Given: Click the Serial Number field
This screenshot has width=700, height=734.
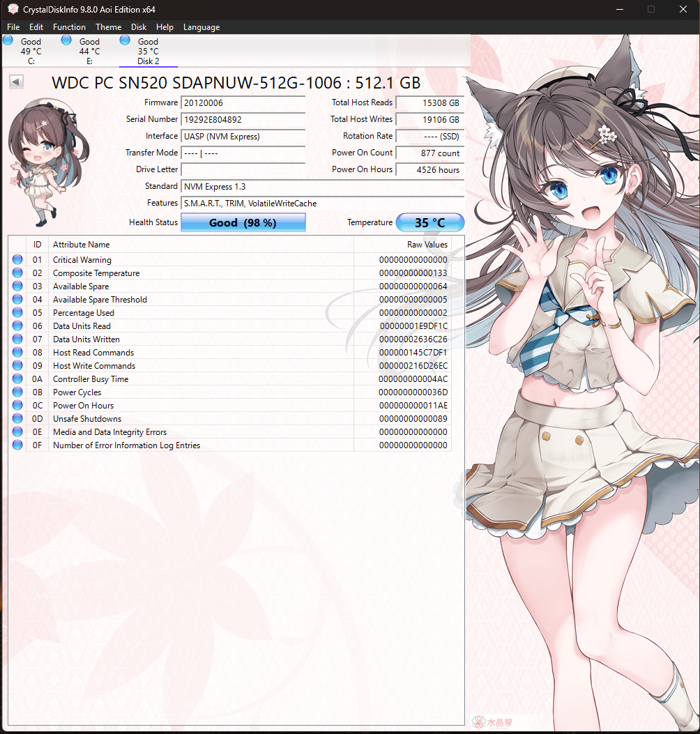Looking at the screenshot, I should click(243, 119).
